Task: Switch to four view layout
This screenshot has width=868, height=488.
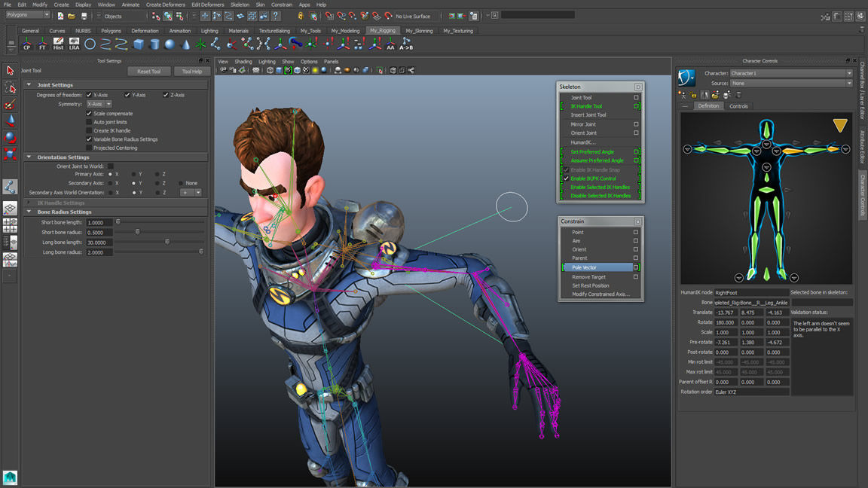Action: pyautogui.click(x=10, y=225)
